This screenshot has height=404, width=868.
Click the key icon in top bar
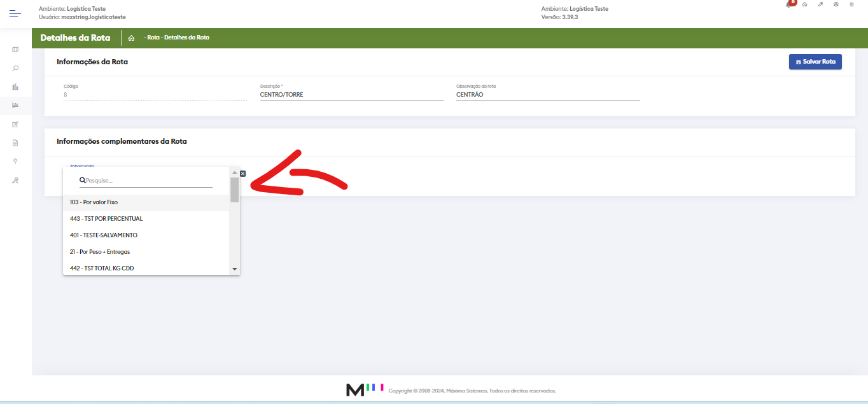820,4
